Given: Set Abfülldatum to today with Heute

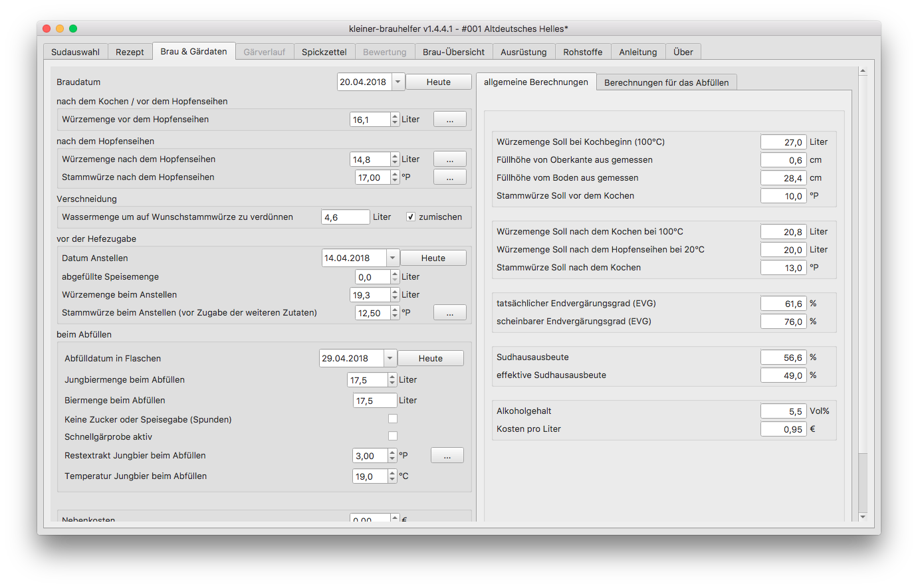Looking at the screenshot, I should [x=430, y=359].
